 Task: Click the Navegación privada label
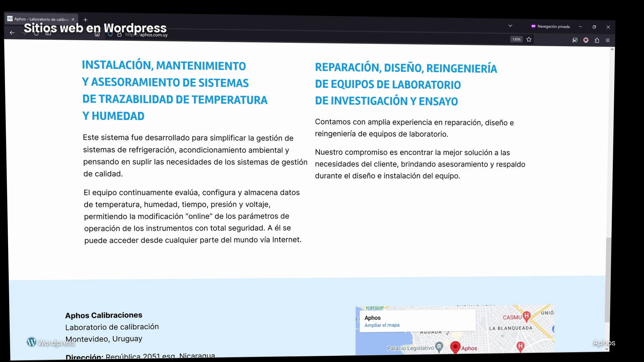[x=553, y=26]
